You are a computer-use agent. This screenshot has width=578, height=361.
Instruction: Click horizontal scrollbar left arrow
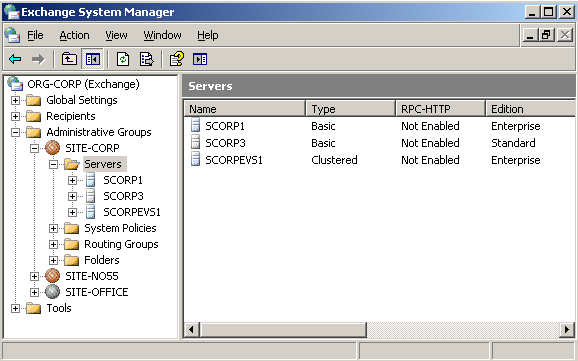tap(192, 329)
